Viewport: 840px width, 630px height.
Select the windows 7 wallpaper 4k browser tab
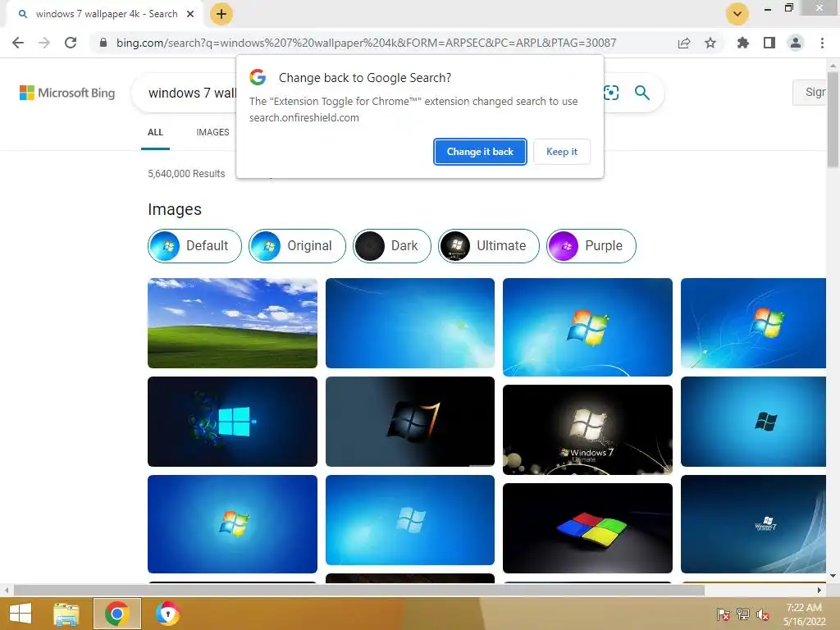click(x=106, y=14)
